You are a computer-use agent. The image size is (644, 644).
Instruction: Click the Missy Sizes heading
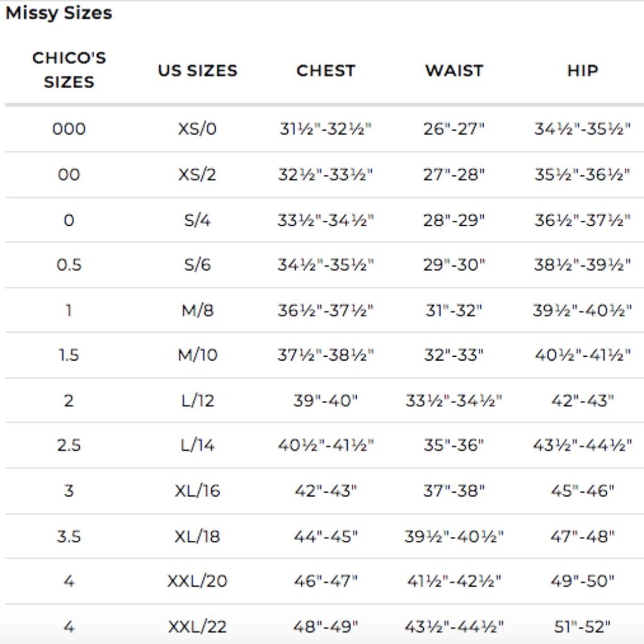point(59,13)
